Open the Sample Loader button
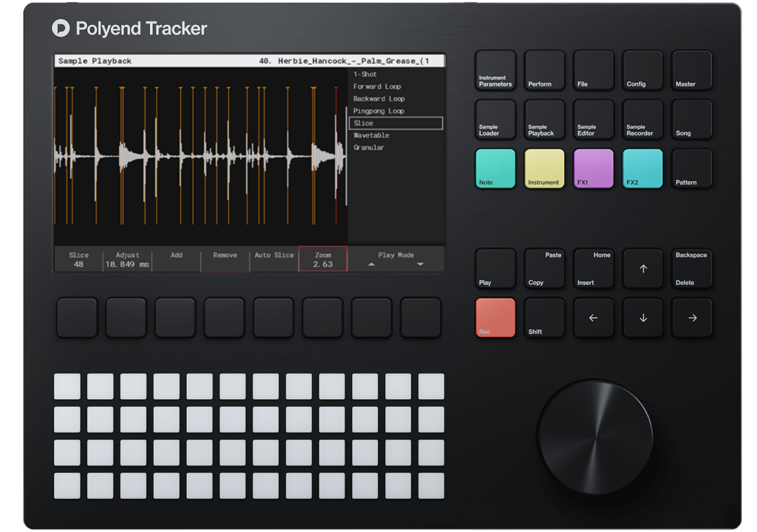Screen dimensions: 757x532 495,119
